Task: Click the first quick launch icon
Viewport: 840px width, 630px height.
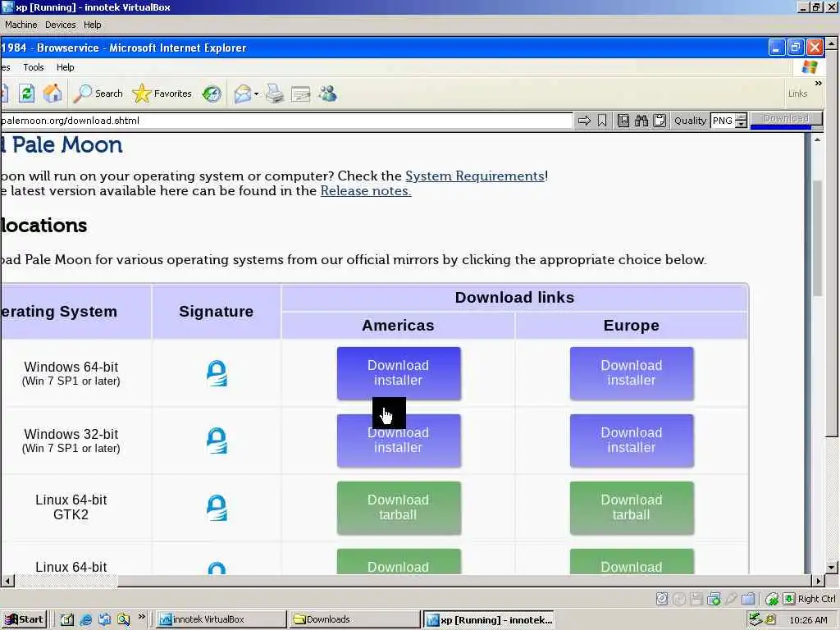Action: (x=67, y=620)
